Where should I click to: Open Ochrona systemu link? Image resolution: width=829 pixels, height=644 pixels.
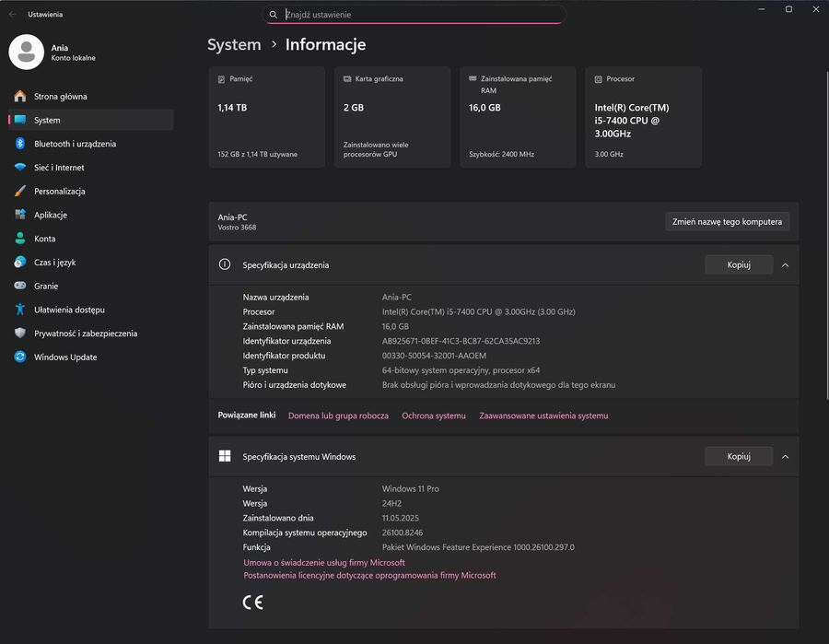pos(434,416)
